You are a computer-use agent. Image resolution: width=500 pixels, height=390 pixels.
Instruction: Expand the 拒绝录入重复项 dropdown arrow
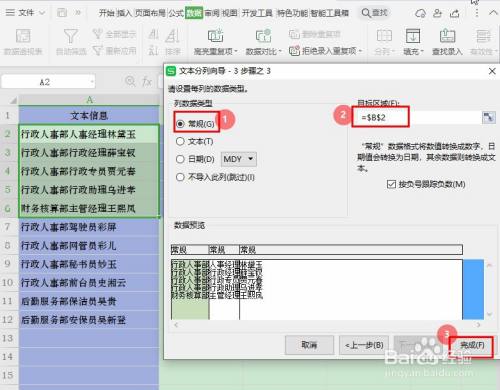pyautogui.click(x=360, y=51)
